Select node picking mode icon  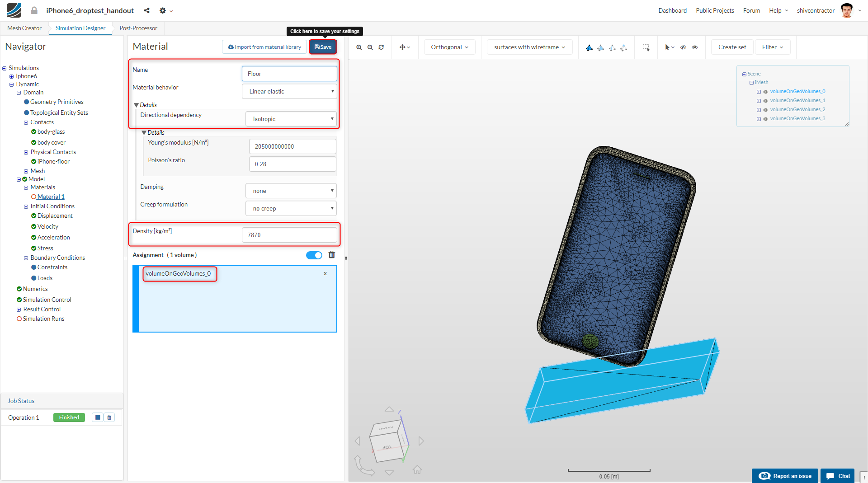pos(623,47)
